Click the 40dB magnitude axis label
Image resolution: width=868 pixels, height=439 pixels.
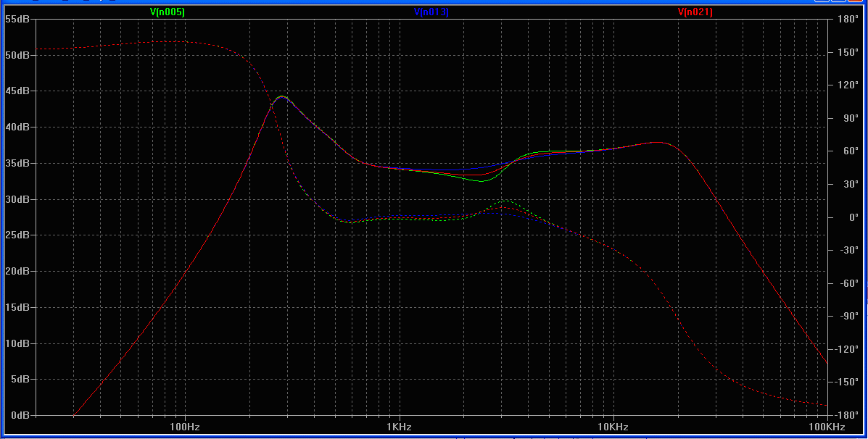[x=17, y=127]
